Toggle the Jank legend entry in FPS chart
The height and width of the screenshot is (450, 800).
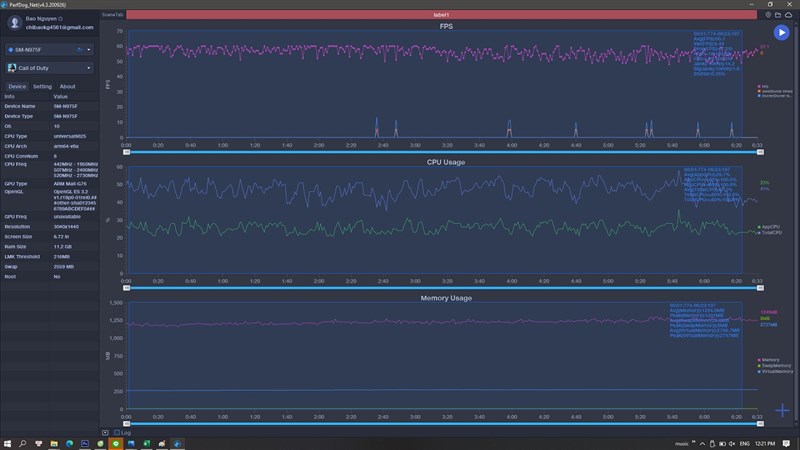775,91
